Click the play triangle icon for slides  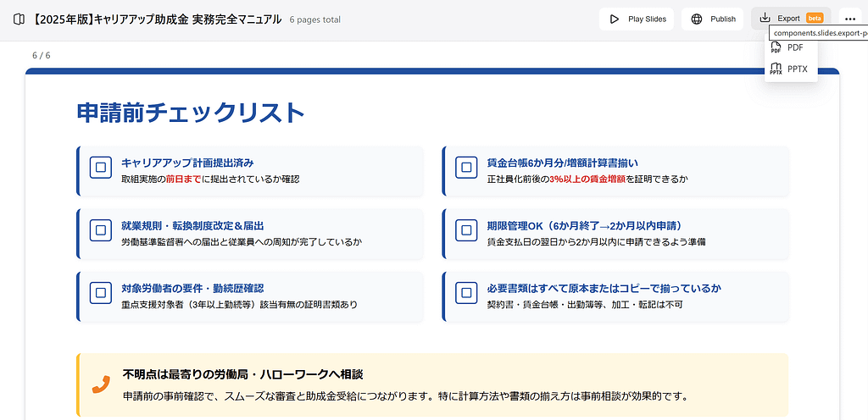(614, 19)
